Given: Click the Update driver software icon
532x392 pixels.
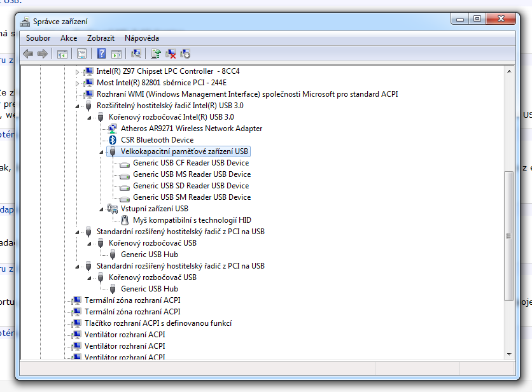Looking at the screenshot, I should click(x=156, y=54).
